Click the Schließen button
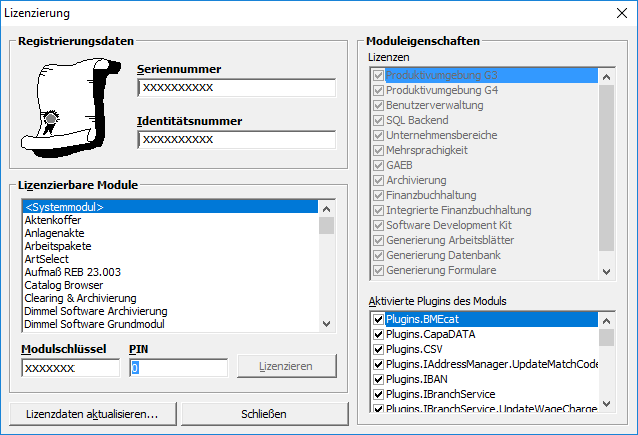The image size is (638, 435). tap(265, 414)
